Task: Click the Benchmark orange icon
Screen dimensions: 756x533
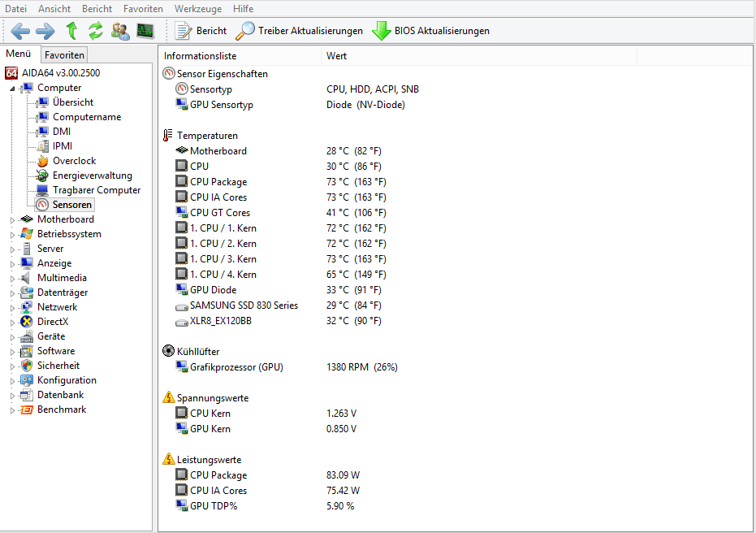Action: tap(27, 409)
